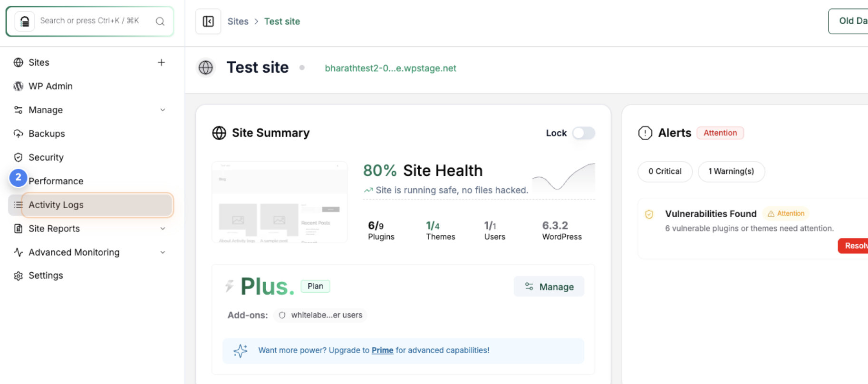
Task: Click the WordPress logo icon in sidebar
Action: pos(19,86)
